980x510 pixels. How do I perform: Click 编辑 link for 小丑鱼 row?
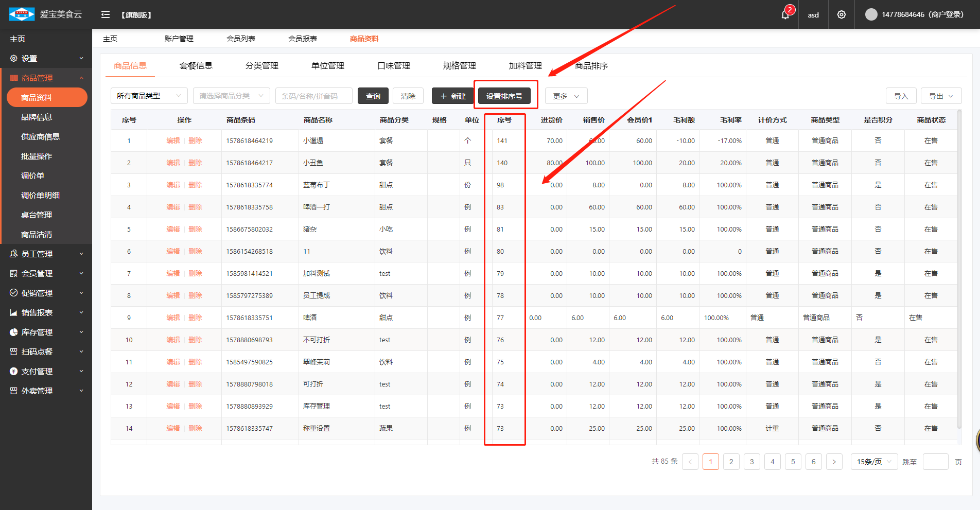[173, 163]
